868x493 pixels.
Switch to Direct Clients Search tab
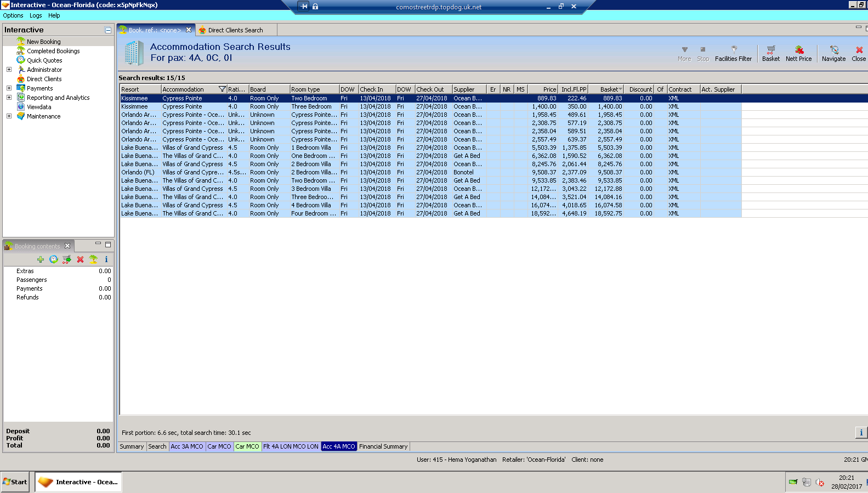coord(235,30)
